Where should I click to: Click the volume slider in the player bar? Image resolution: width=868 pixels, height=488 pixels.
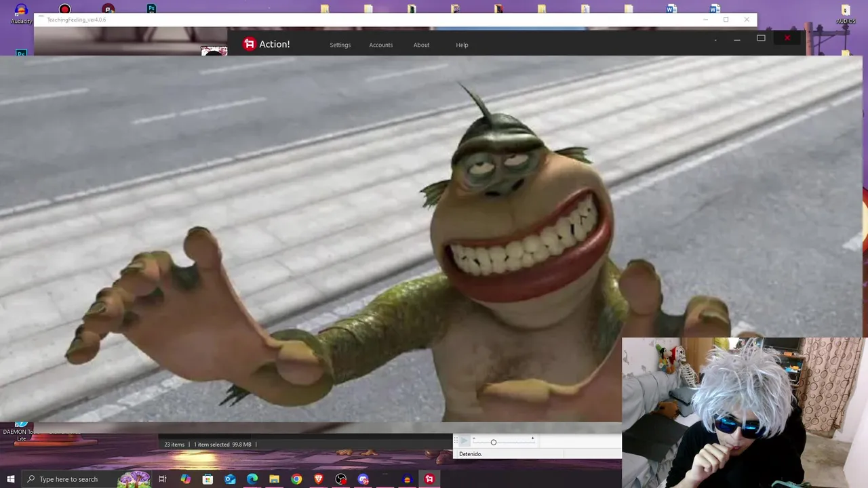[502, 442]
